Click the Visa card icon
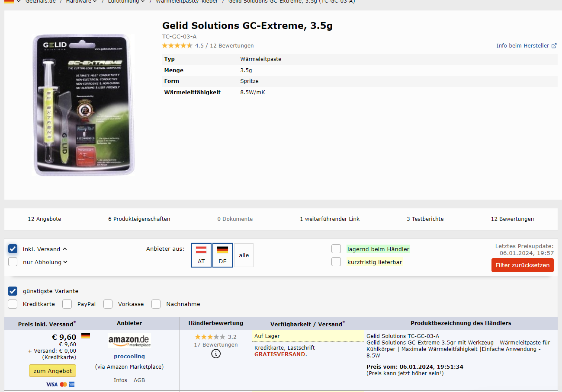The height and width of the screenshot is (392, 562). (x=51, y=384)
